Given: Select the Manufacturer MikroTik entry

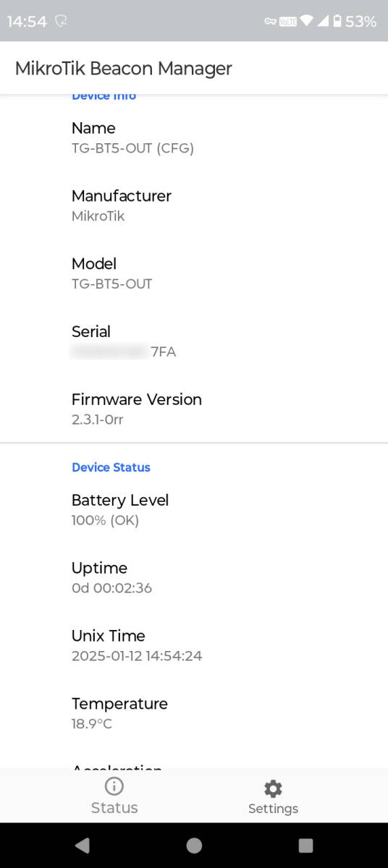Looking at the screenshot, I should pos(194,205).
